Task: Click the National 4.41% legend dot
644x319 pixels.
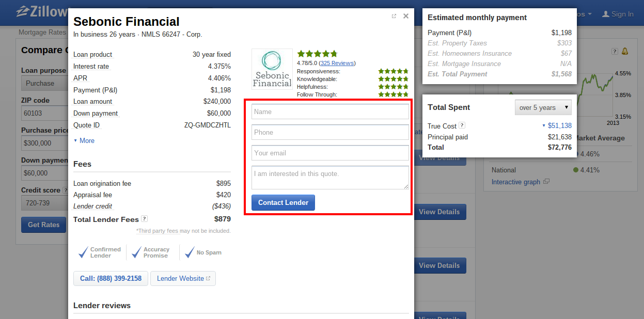Action: (576, 170)
